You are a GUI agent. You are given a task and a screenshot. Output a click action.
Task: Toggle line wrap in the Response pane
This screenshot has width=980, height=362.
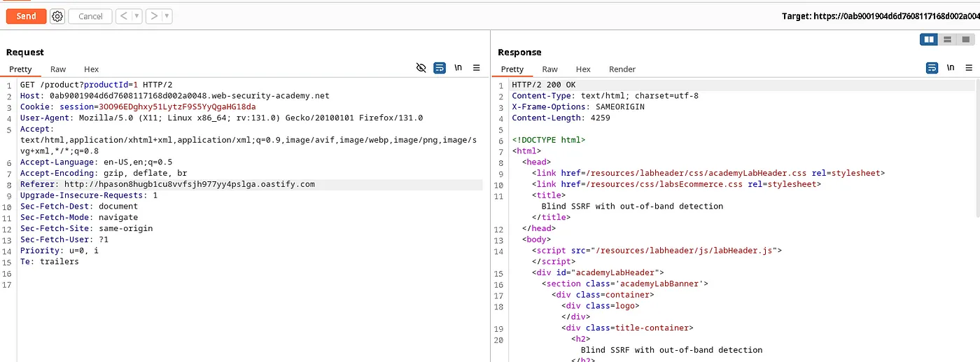click(932, 68)
